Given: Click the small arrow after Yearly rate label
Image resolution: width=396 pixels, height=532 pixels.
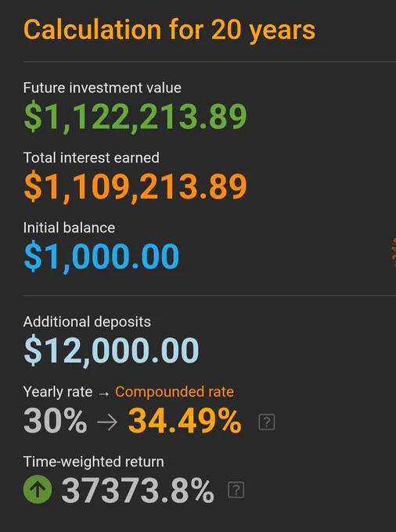Looking at the screenshot, I should [104, 394].
